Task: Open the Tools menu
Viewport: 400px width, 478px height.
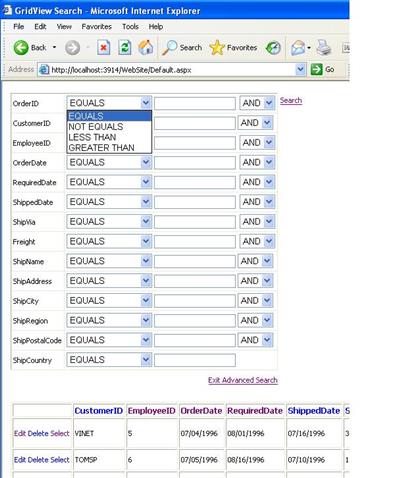Action: click(130, 27)
